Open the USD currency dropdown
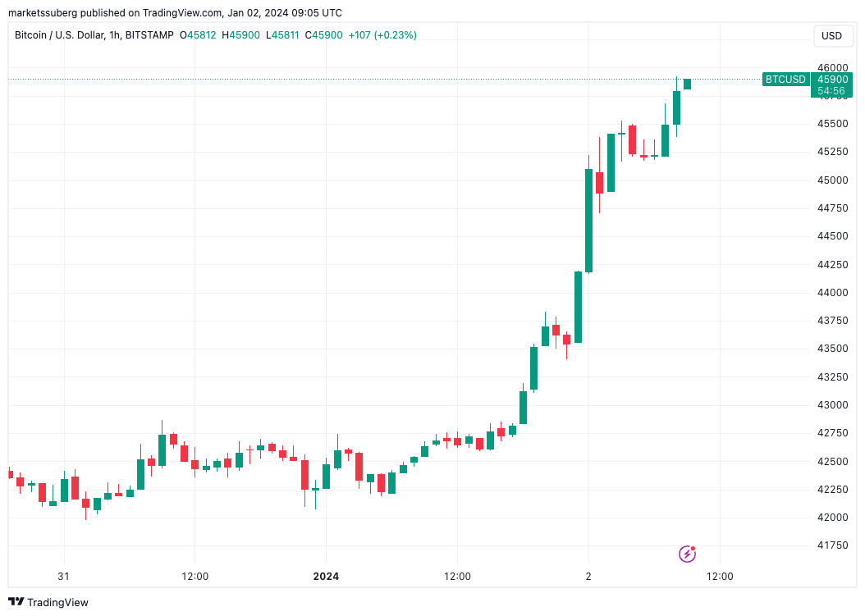 [x=833, y=36]
